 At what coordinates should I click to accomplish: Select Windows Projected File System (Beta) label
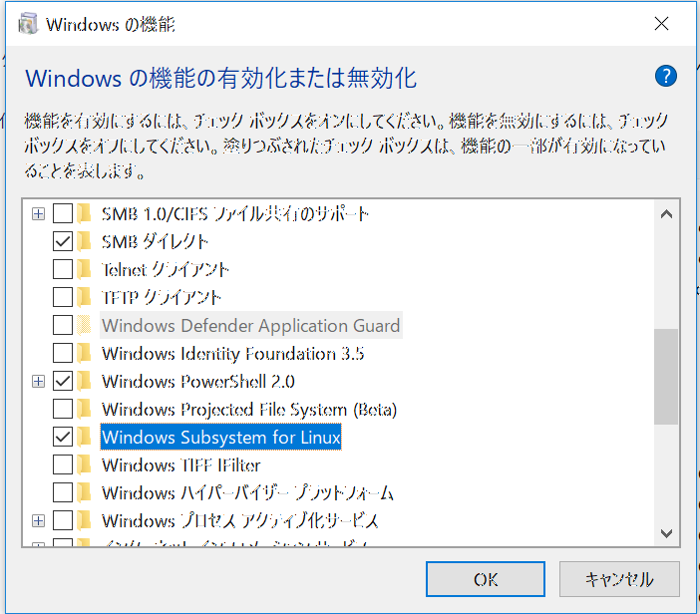point(249,410)
